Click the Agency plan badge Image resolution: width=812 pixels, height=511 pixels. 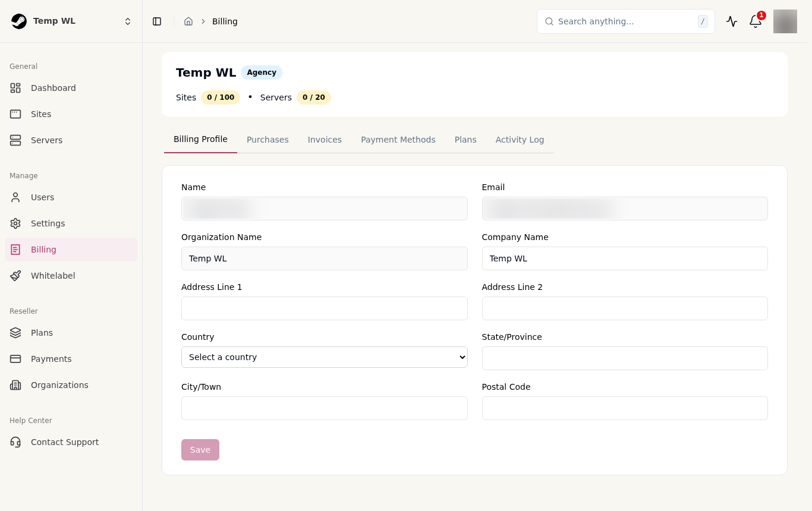(262, 72)
